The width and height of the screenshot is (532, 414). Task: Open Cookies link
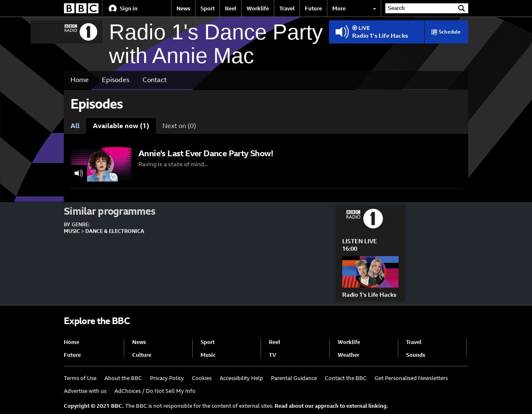click(x=202, y=378)
